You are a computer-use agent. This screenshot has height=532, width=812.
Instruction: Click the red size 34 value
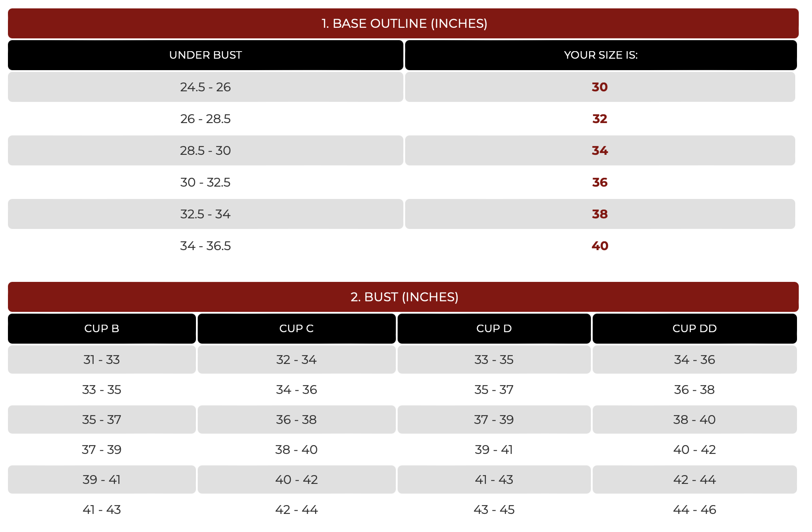pyautogui.click(x=600, y=150)
